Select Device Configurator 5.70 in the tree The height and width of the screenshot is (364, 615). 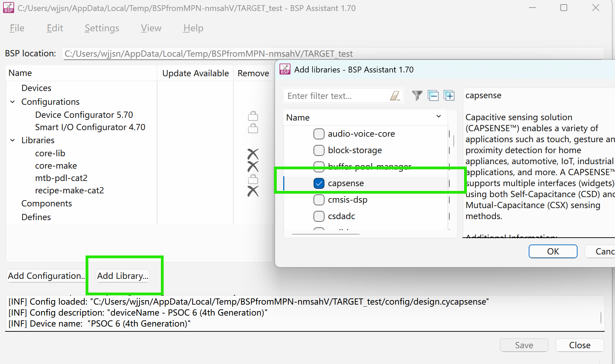pos(84,115)
